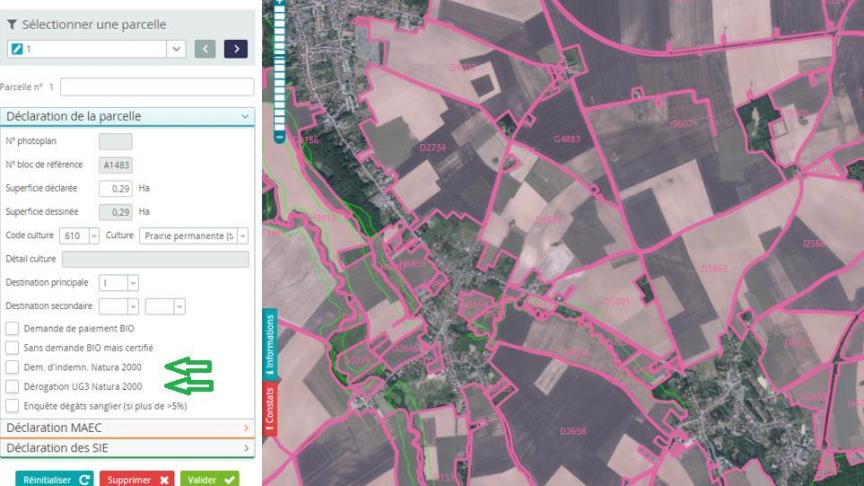
Task: Click the Parcelle n° text field
Action: (157, 88)
